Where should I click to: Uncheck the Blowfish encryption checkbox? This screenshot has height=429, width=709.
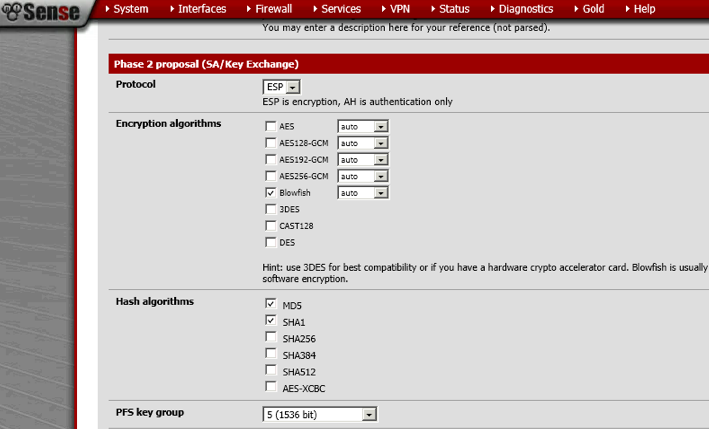(x=270, y=193)
